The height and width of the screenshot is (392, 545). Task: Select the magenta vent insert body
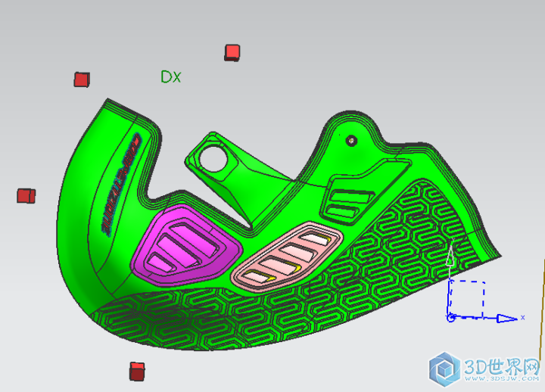(187, 245)
